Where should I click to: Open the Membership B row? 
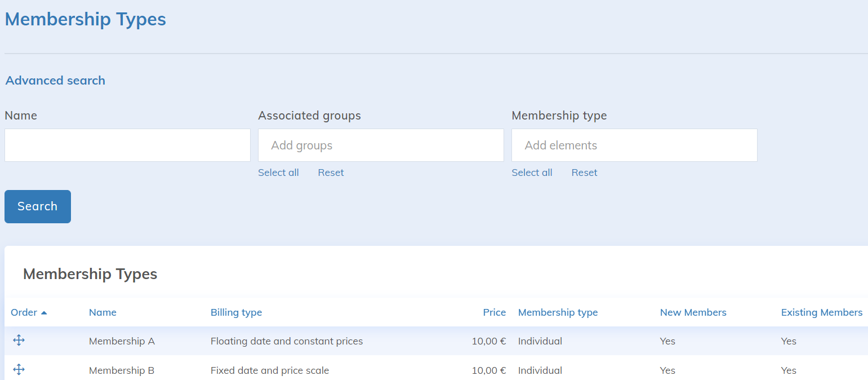coord(122,370)
